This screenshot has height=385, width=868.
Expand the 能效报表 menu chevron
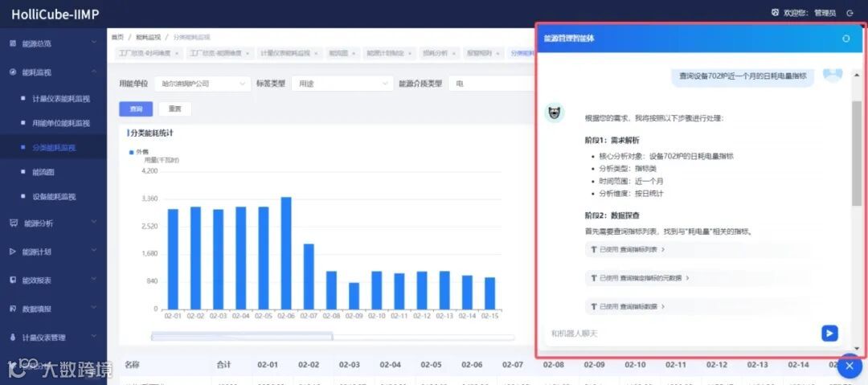(x=94, y=280)
